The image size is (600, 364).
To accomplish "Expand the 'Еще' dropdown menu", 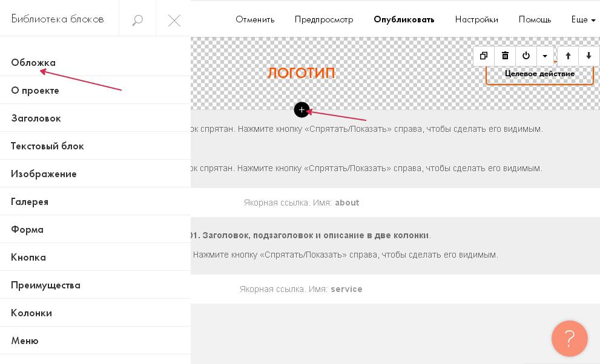I will [x=583, y=19].
